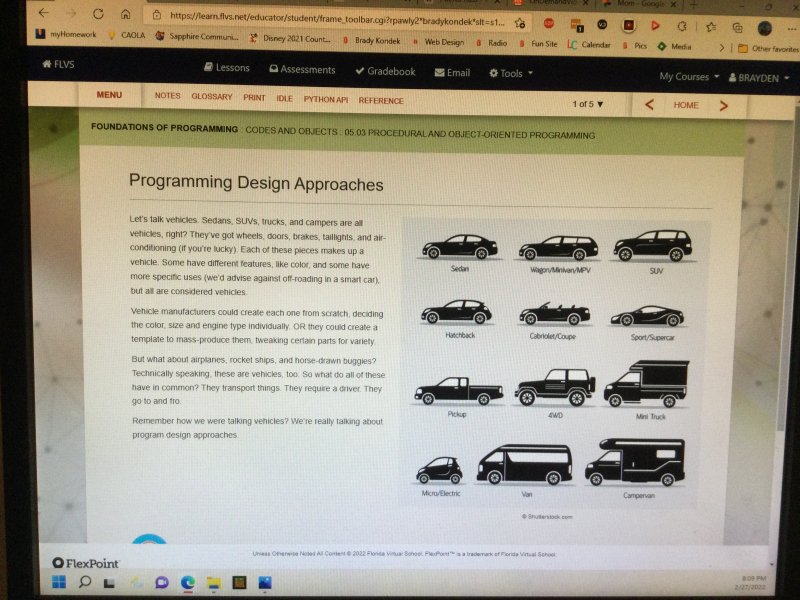The width and height of the screenshot is (800, 600).
Task: Open the Radio bookmark folder
Action: point(492,43)
